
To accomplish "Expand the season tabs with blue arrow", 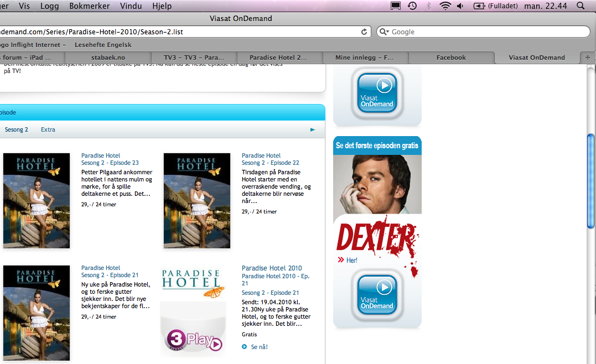I will point(313,129).
